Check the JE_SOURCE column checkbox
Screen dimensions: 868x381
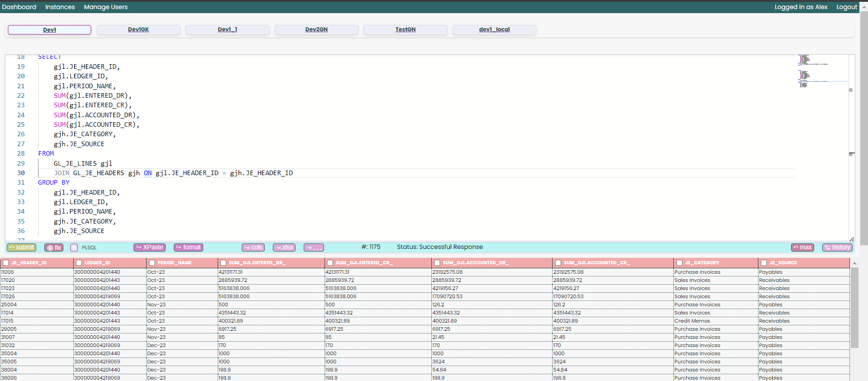[x=764, y=263]
